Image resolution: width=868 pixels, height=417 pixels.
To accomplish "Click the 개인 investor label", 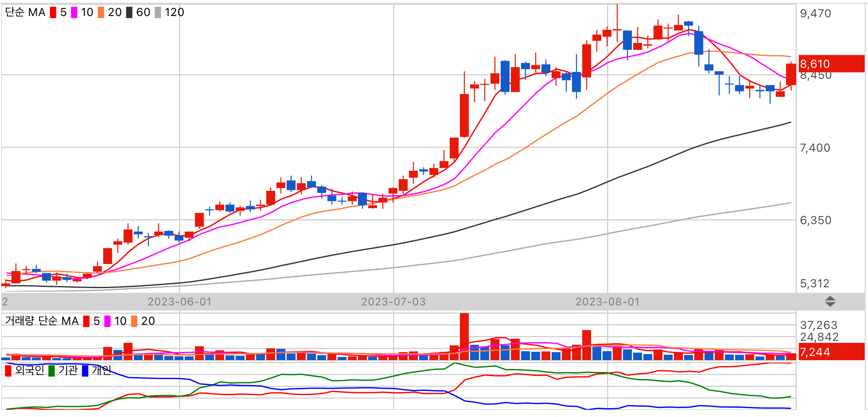I will tap(101, 370).
